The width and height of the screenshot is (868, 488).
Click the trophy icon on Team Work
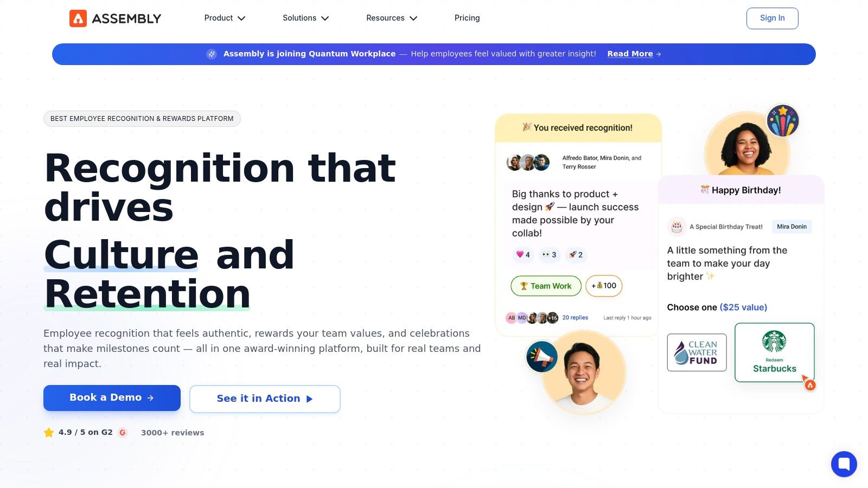pyautogui.click(x=524, y=286)
